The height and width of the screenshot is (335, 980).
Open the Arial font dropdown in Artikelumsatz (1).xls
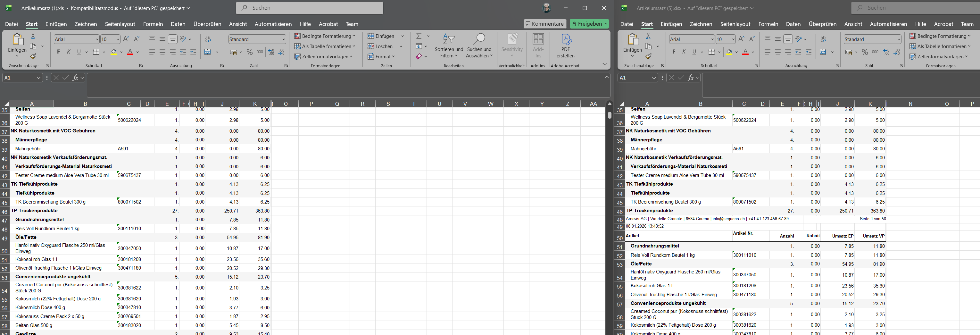[97, 39]
